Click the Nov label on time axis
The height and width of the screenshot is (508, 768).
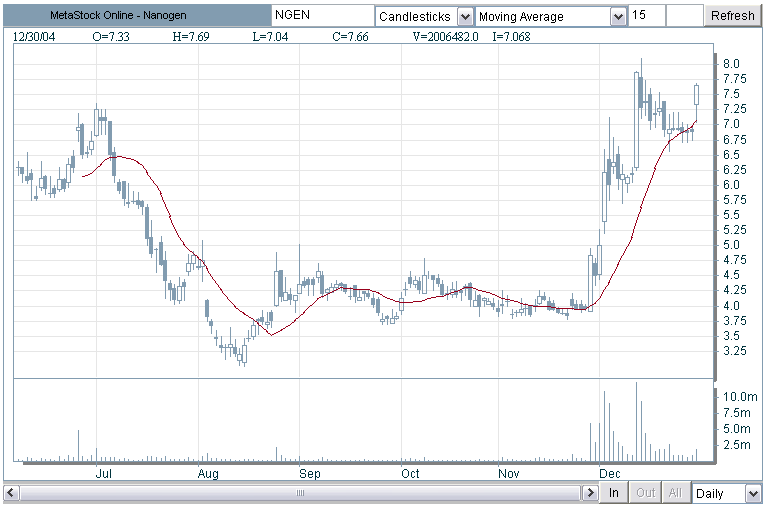pyautogui.click(x=508, y=474)
